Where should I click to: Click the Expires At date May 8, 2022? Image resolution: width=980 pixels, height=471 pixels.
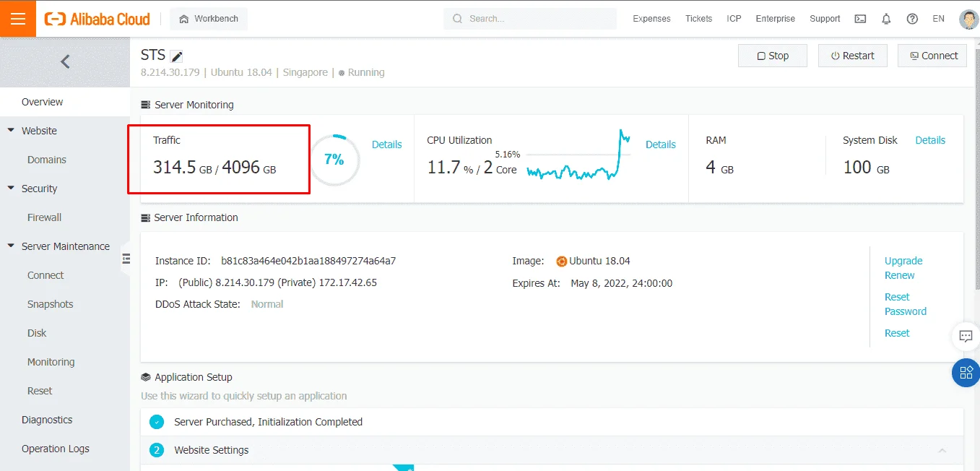[621, 283]
